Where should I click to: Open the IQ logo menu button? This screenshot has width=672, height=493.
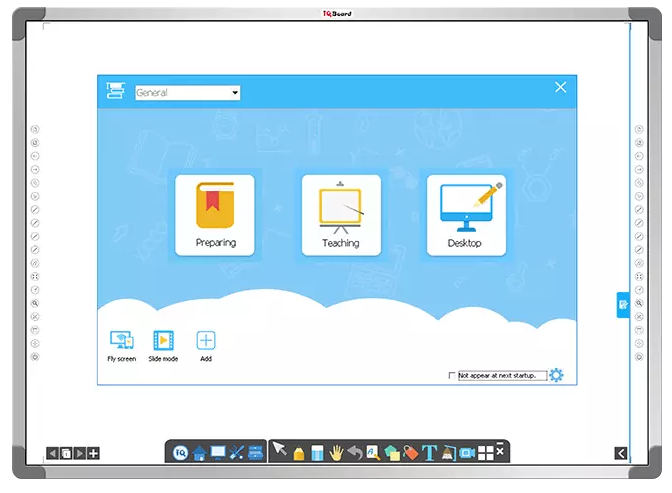click(x=181, y=453)
